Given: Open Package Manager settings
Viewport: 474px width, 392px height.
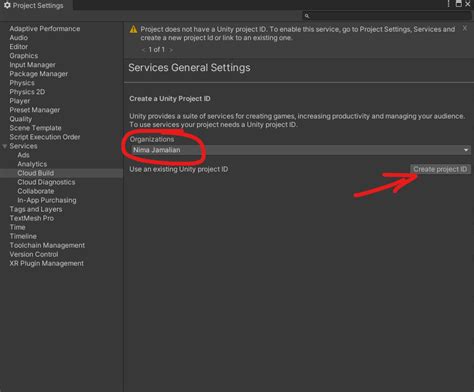Looking at the screenshot, I should 39,74.
